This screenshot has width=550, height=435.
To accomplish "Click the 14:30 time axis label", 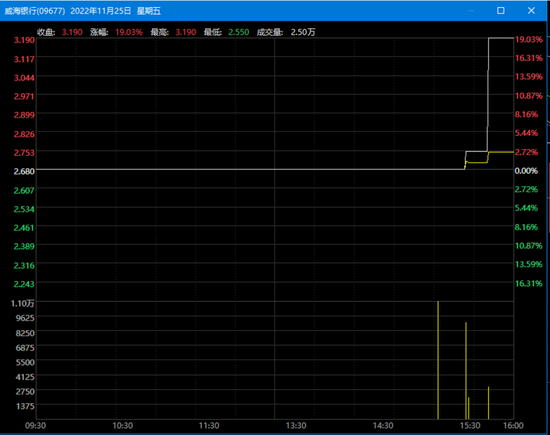I will pos(383,426).
